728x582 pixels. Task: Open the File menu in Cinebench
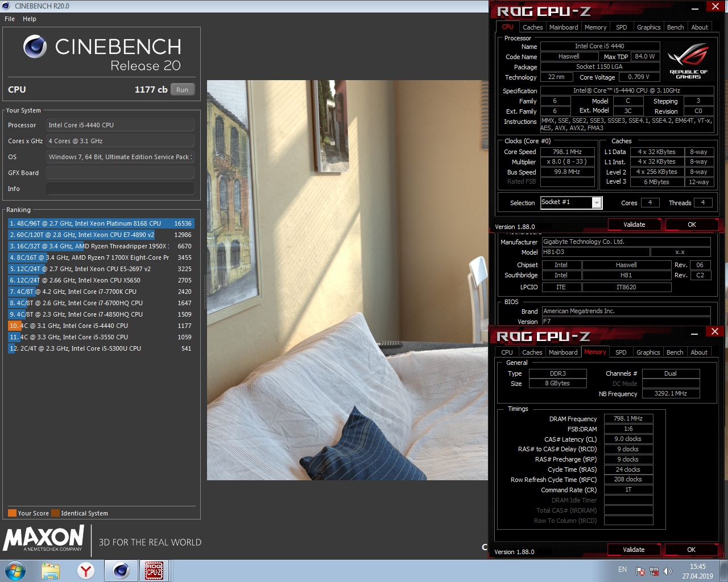tap(10, 19)
